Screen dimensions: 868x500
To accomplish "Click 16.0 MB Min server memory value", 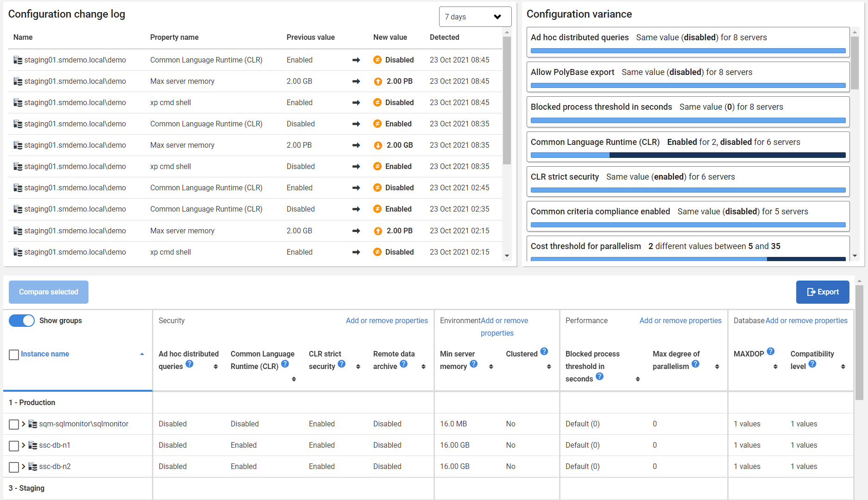I will coord(453,424).
